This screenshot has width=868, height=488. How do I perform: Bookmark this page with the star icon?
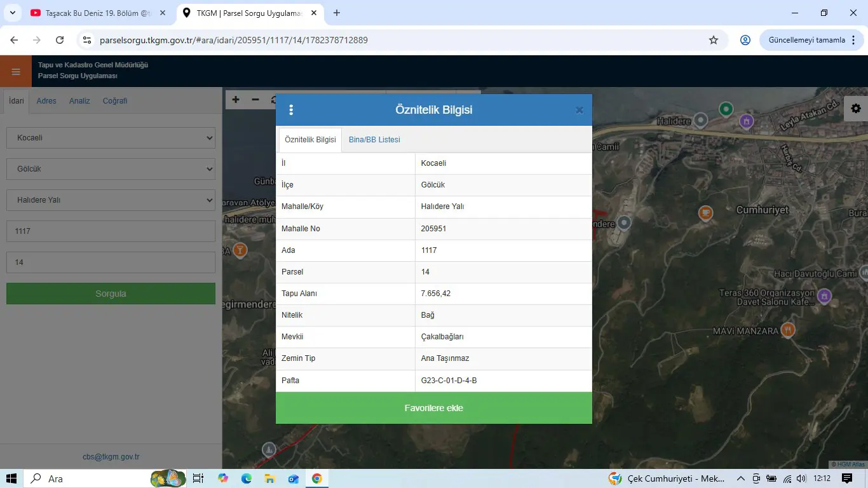pyautogui.click(x=714, y=40)
